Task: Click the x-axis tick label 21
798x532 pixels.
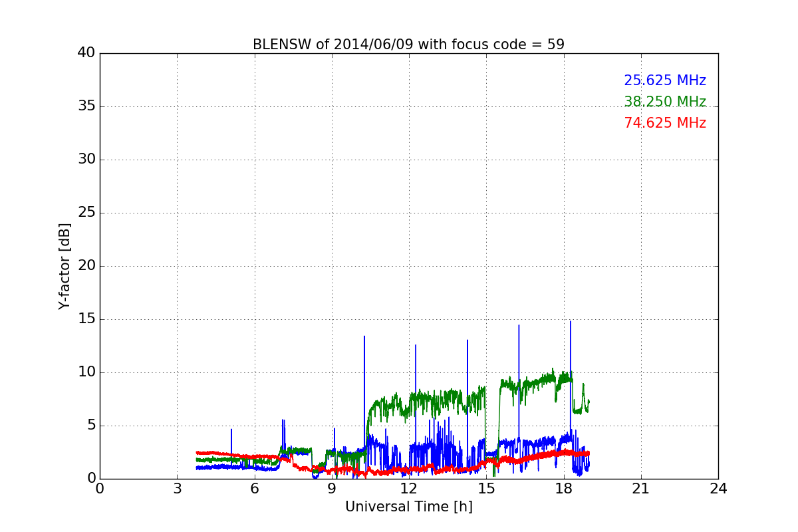Action: tap(641, 489)
